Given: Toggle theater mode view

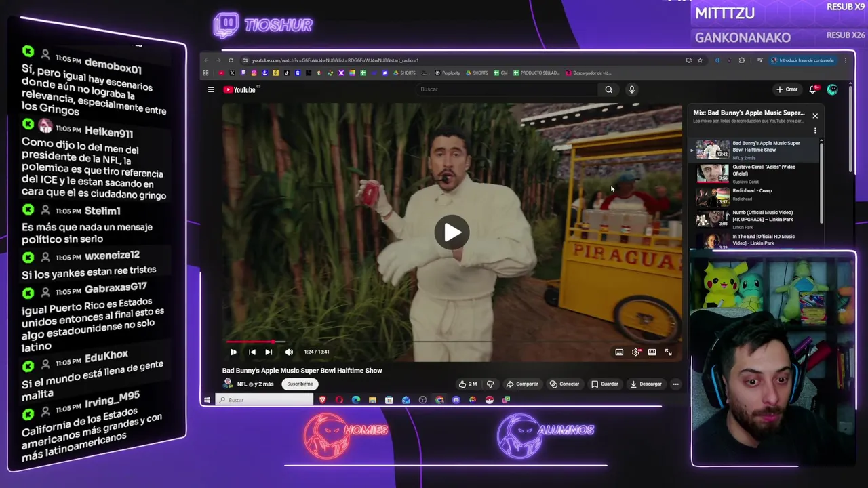Looking at the screenshot, I should pyautogui.click(x=652, y=352).
